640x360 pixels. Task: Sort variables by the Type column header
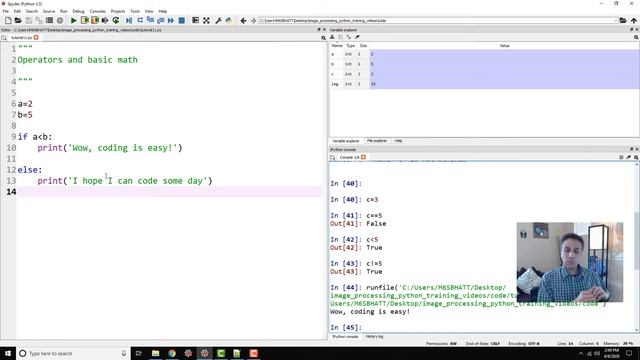[x=350, y=46]
